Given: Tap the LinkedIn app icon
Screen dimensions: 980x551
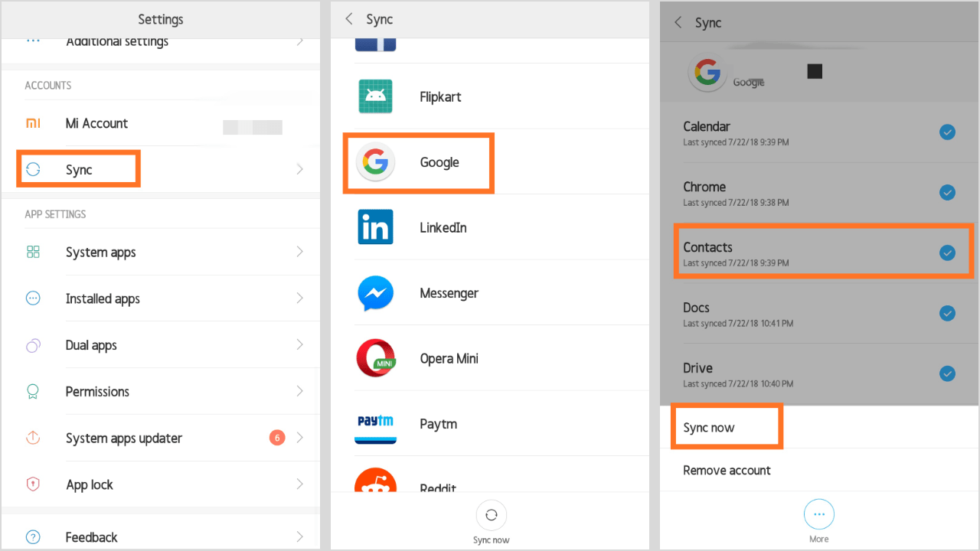Looking at the screenshot, I should coord(375,227).
